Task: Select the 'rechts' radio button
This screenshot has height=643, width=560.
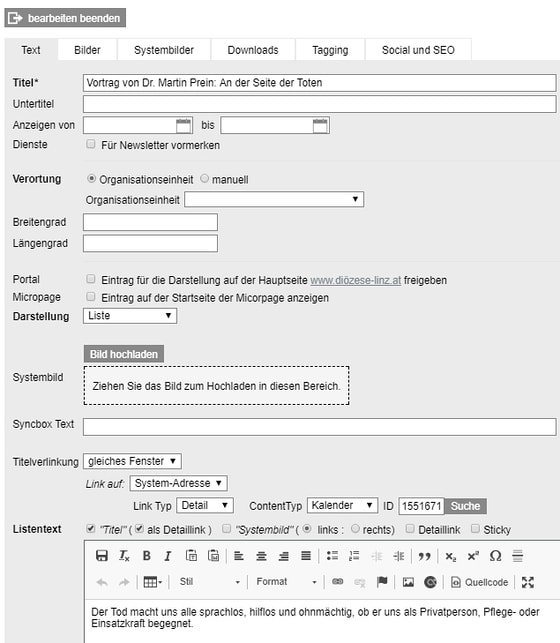Action: pyautogui.click(x=355, y=528)
